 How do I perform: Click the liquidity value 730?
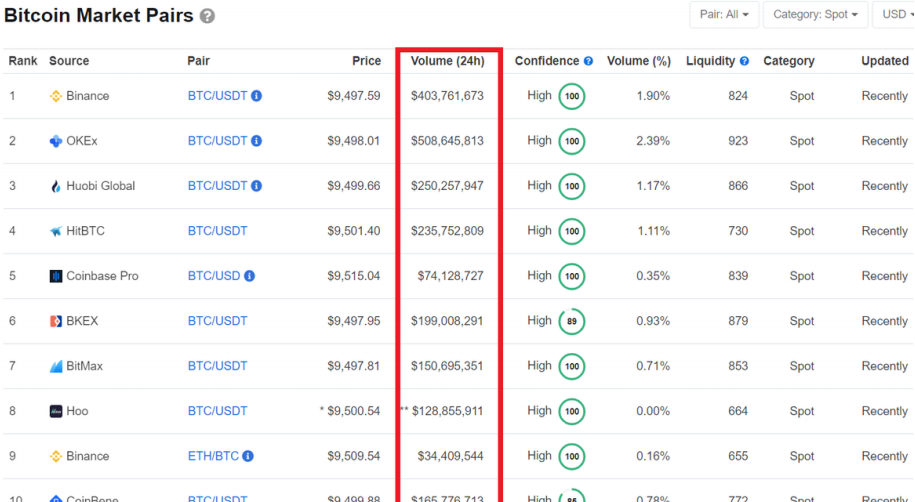point(738,231)
